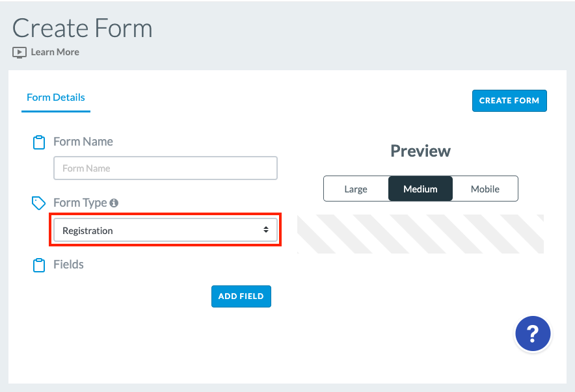The height and width of the screenshot is (392, 575).
Task: Click the ADD FIELD button
Action: click(241, 296)
